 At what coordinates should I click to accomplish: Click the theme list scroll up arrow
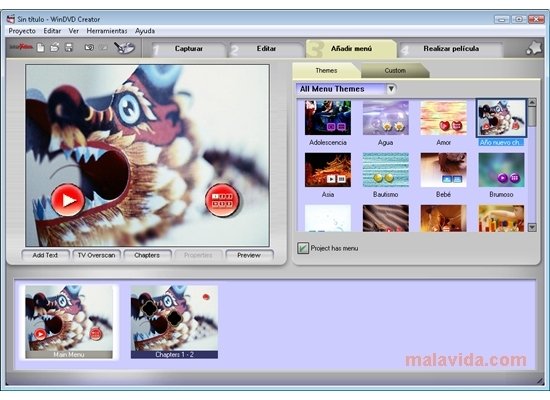coord(532,102)
